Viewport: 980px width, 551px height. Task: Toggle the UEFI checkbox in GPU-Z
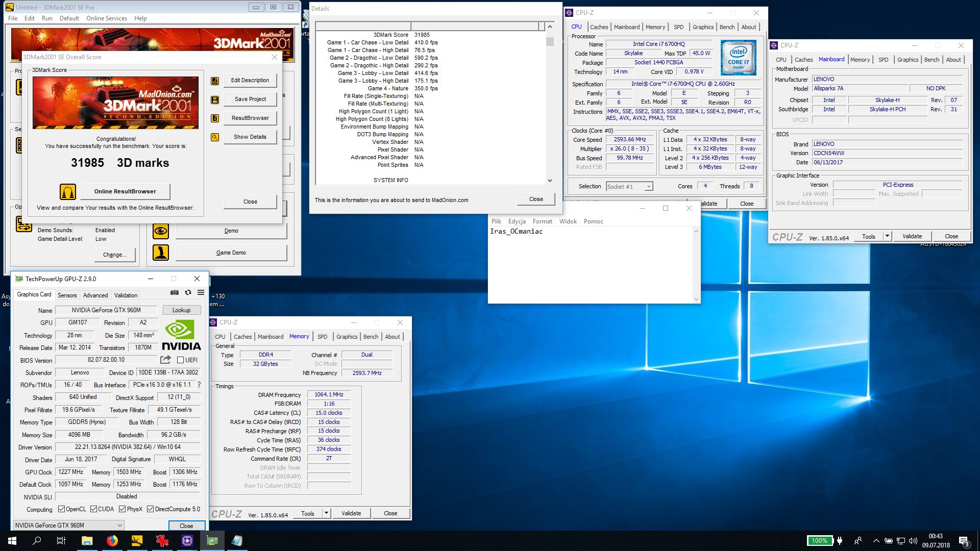(180, 360)
